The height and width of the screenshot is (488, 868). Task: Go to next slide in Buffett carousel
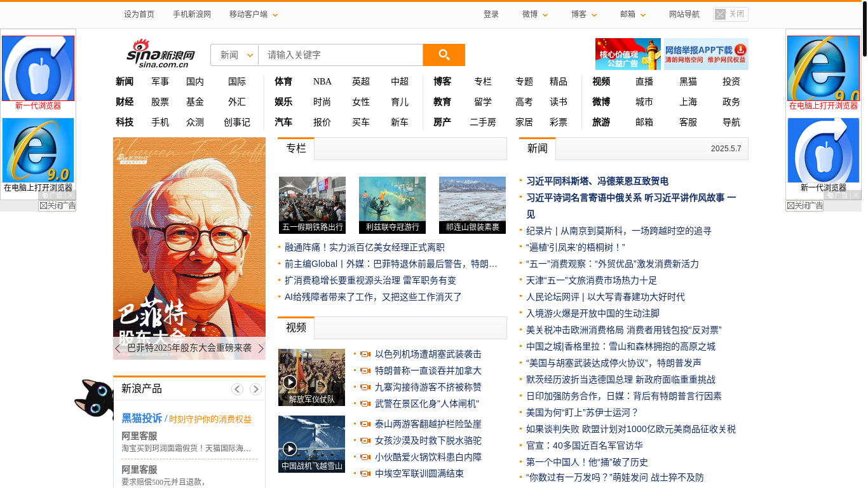(261, 348)
